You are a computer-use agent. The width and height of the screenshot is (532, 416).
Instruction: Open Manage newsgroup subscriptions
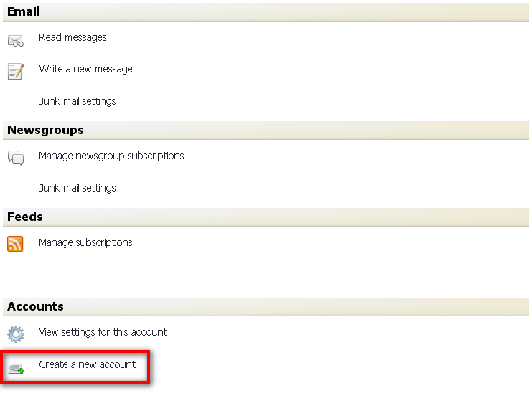[111, 156]
